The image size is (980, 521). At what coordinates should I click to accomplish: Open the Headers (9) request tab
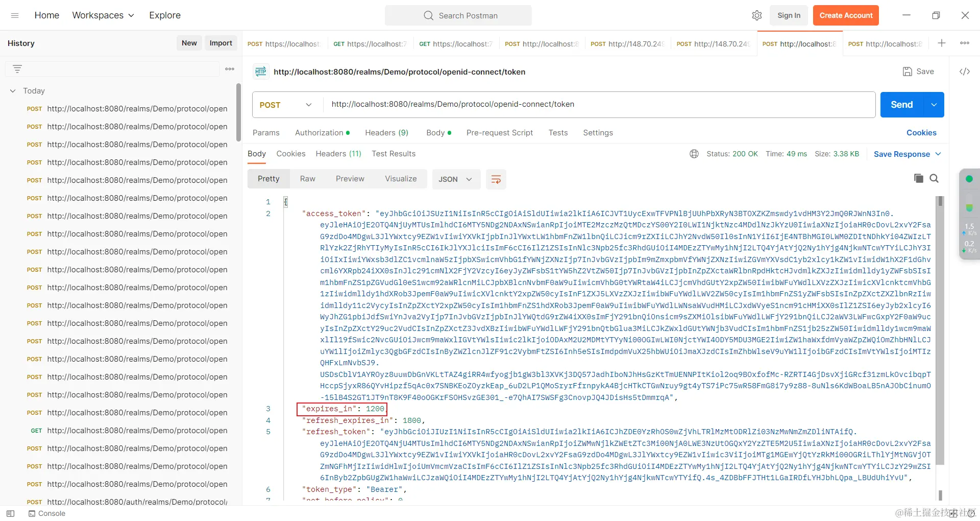pos(386,133)
